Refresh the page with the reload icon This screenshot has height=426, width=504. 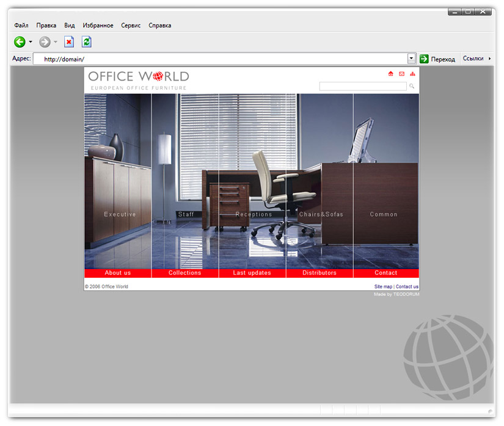pyautogui.click(x=86, y=42)
